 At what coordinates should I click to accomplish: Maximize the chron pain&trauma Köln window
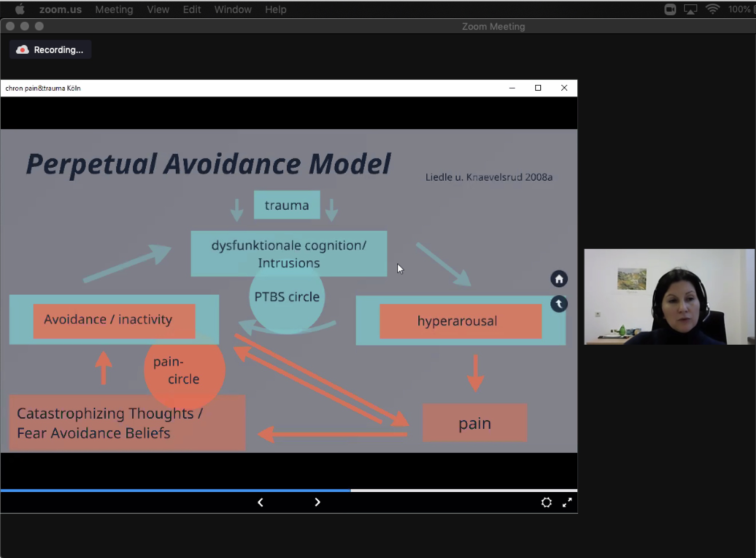click(x=538, y=88)
